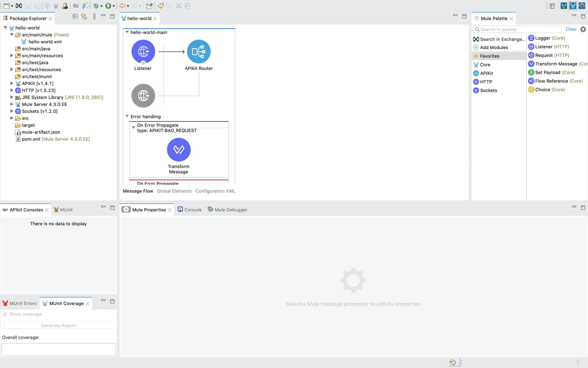
Task: Switch to the Configuration XML tab
Action: (215, 191)
